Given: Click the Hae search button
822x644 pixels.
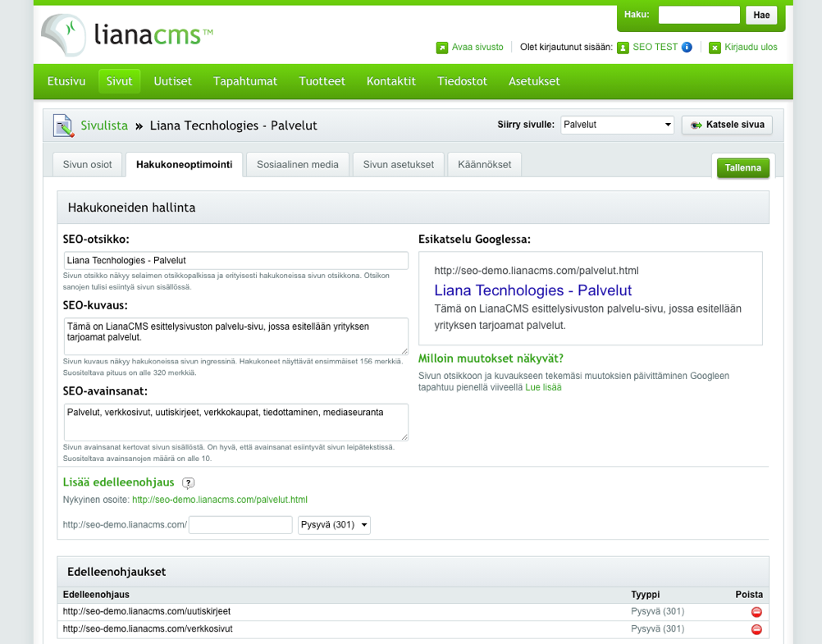Looking at the screenshot, I should 761,16.
